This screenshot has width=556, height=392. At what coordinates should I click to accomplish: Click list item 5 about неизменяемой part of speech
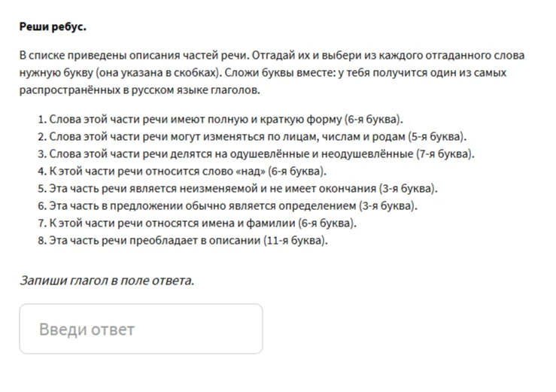tap(238, 188)
